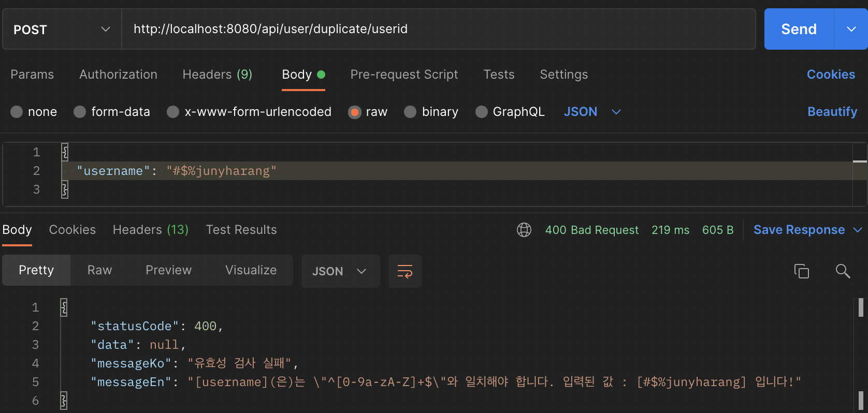Click the "statusCode" key in the response
This screenshot has height=413, width=868.
(135, 326)
